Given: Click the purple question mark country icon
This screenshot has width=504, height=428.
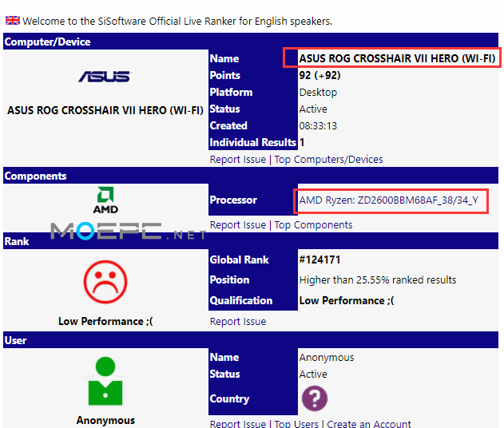Looking at the screenshot, I should point(315,398).
